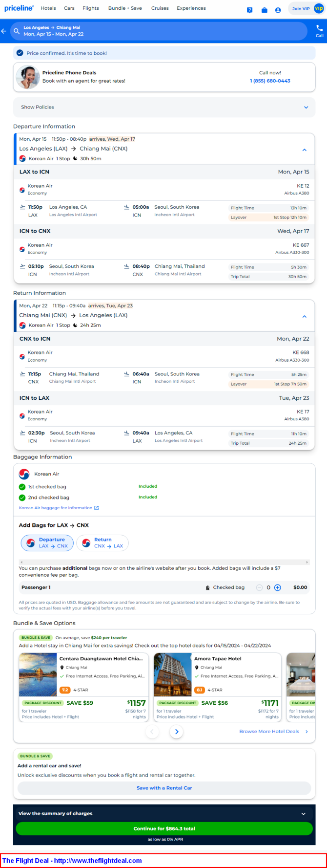Open Browse More Hotel Deals link
The image size is (327, 868).
[x=273, y=732]
